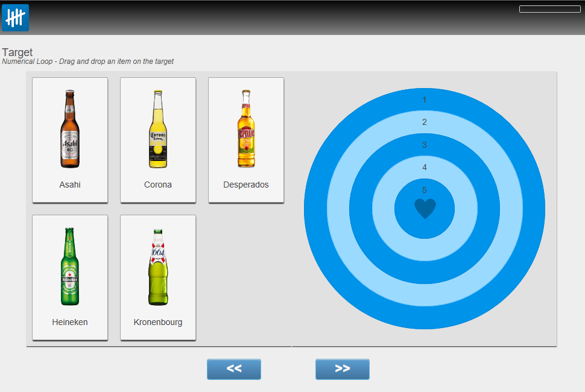Click the tally-mark logo icon

(15, 17)
